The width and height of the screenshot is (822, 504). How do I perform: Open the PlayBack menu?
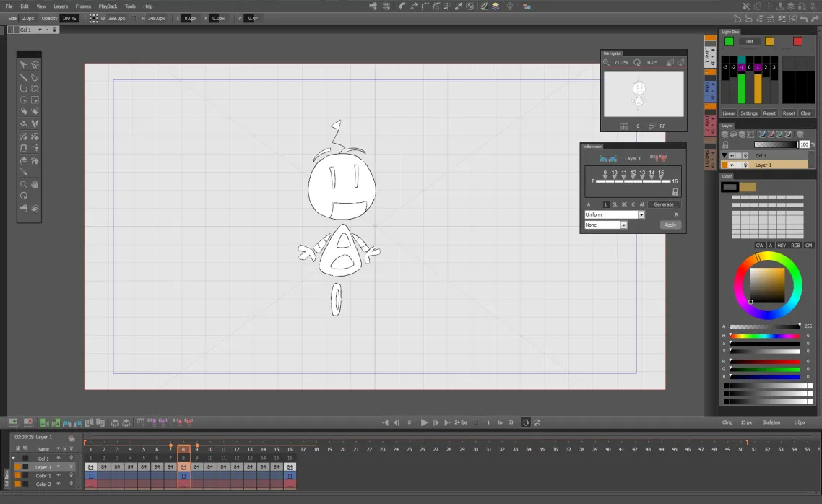tap(108, 6)
